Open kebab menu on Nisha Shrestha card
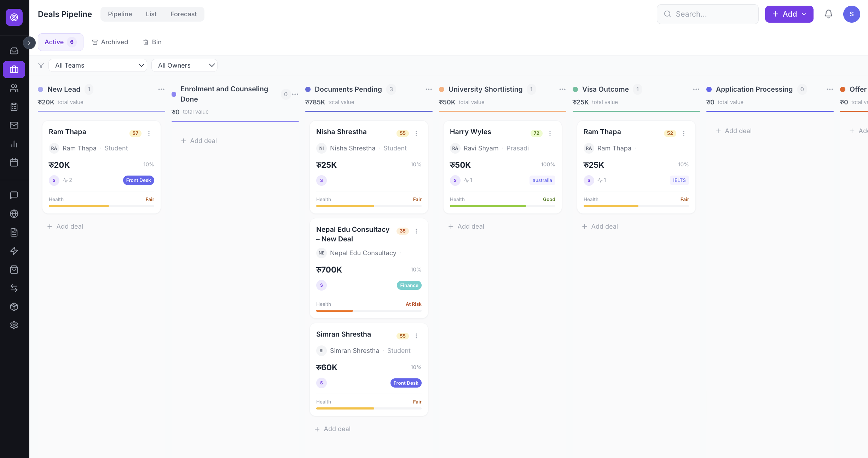This screenshot has width=868, height=458. [x=416, y=133]
